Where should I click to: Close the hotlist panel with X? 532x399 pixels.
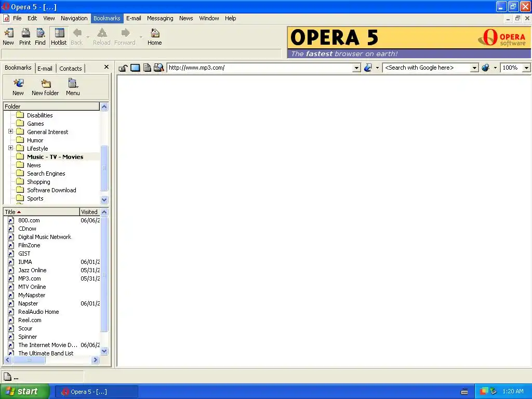coord(106,67)
